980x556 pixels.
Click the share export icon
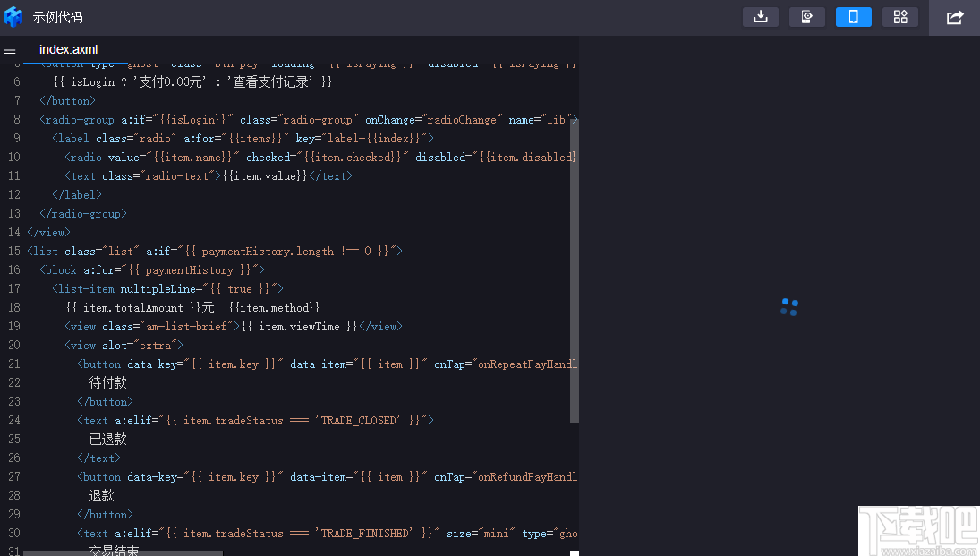[954, 18]
